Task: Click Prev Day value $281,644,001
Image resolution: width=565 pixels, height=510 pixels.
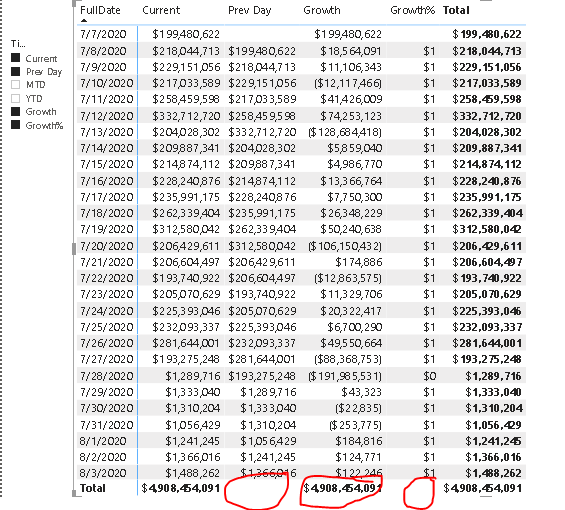Action: (262, 359)
